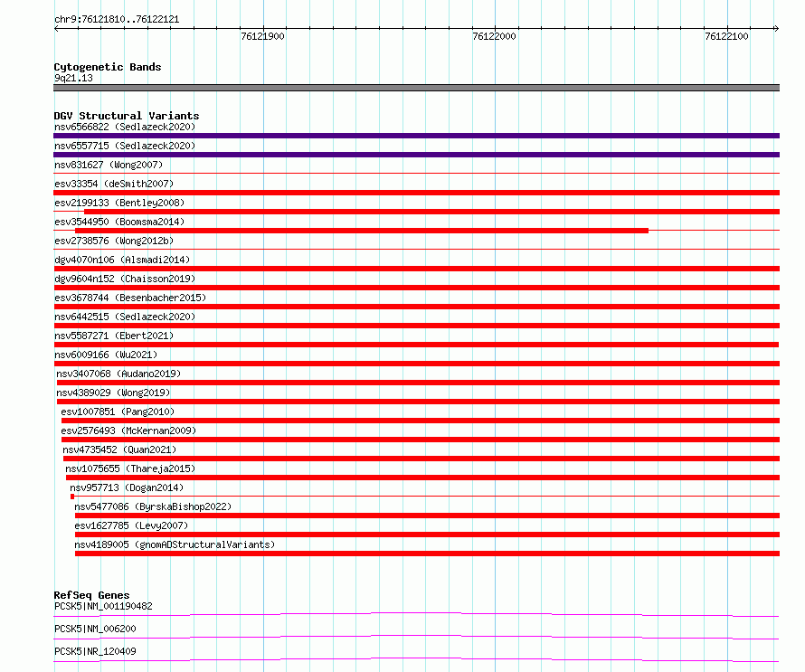The width and height of the screenshot is (805, 672).
Task: Click the red bar under nsv4189005
Action: click(427, 554)
